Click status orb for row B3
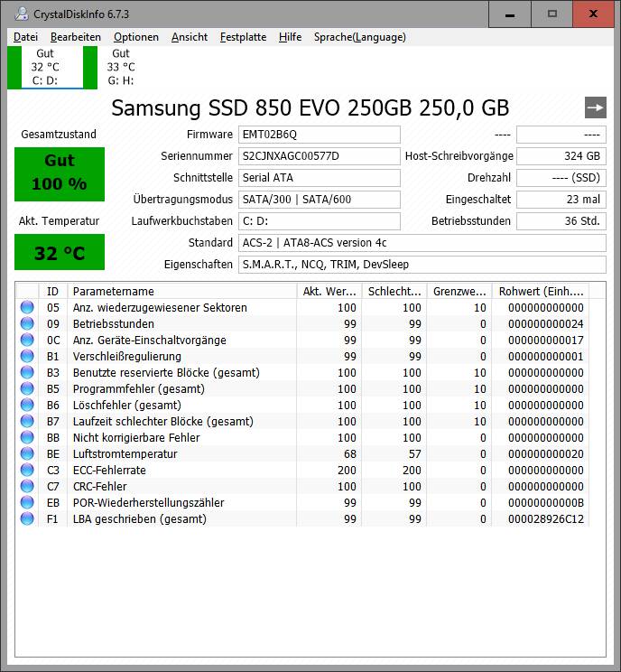 click(27, 372)
